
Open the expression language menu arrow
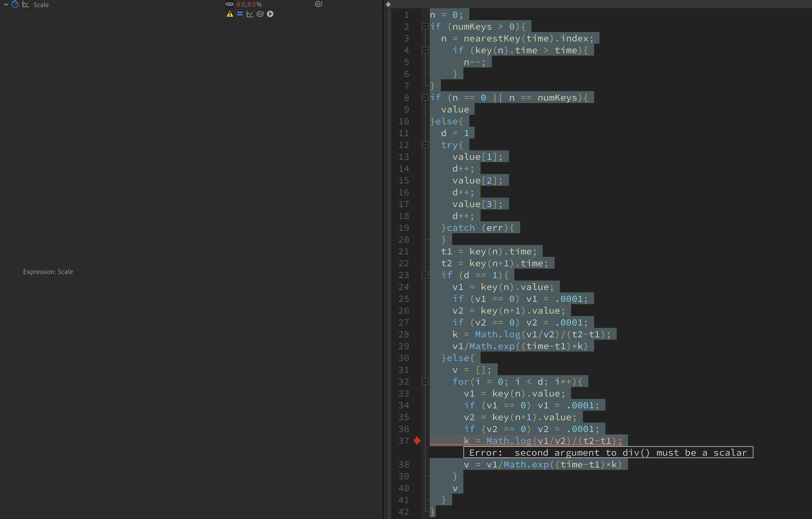click(x=270, y=14)
